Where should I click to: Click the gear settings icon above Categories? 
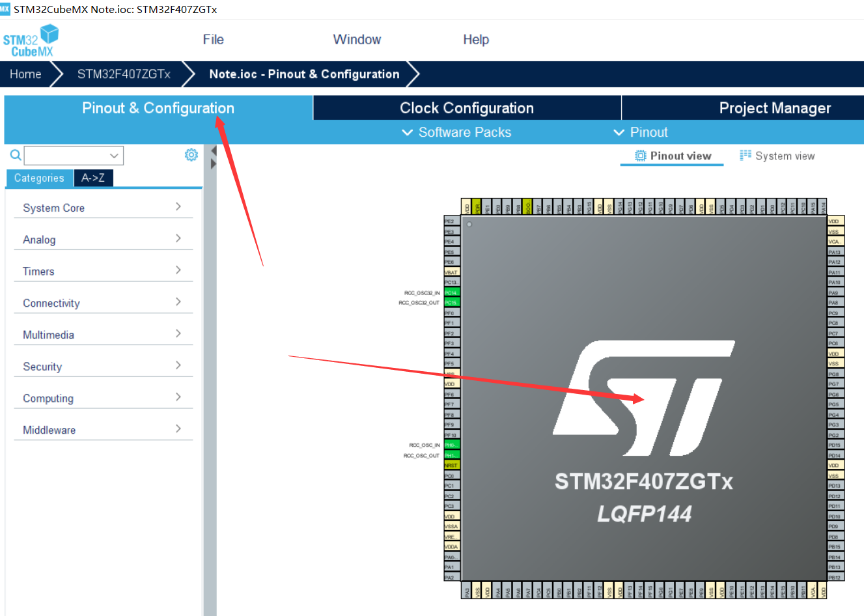191,154
